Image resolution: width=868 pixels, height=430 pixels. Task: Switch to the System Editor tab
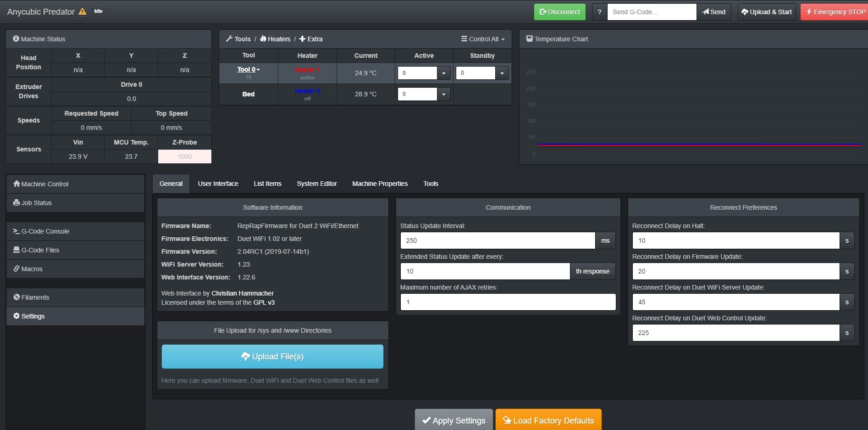coord(317,184)
